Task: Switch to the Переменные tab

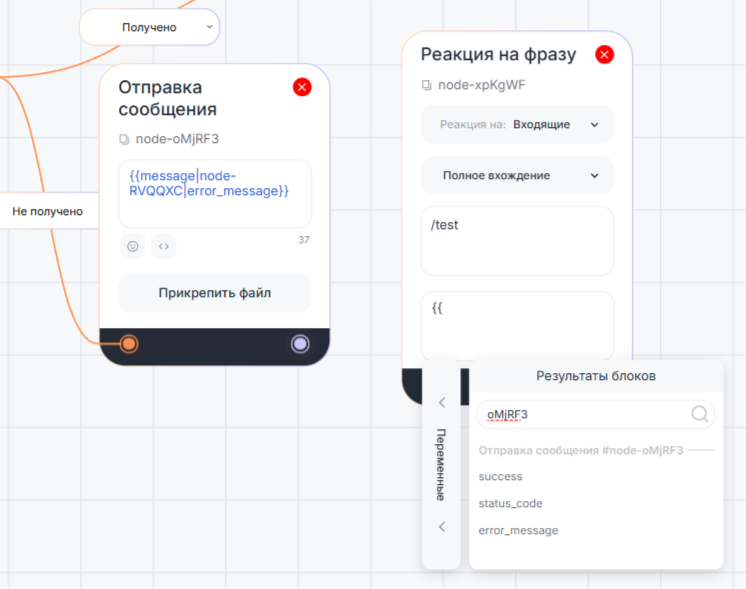Action: [441, 465]
